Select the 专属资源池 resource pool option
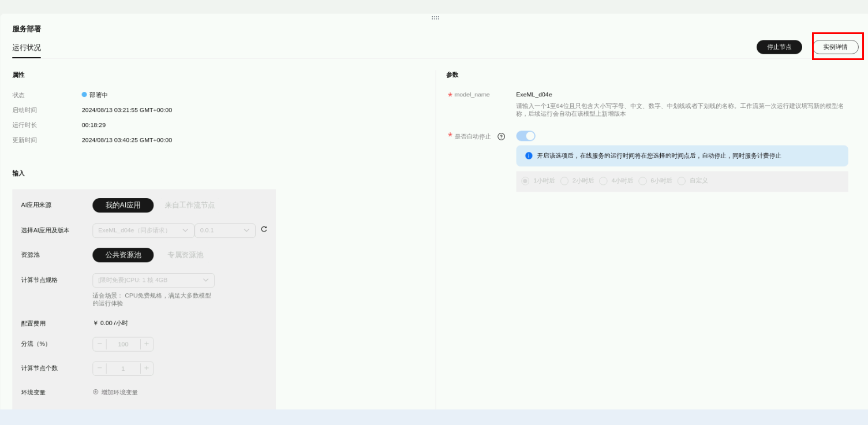This screenshot has height=425, width=868. coord(185,255)
